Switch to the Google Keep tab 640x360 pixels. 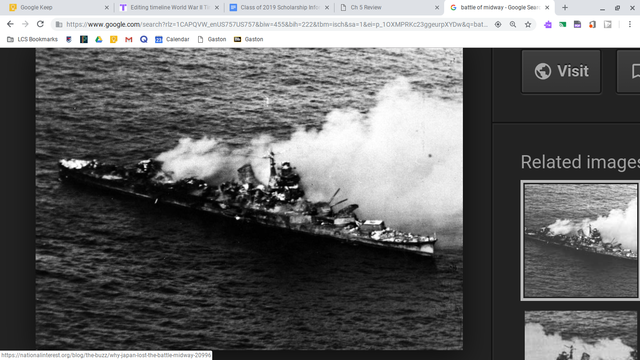57,7
